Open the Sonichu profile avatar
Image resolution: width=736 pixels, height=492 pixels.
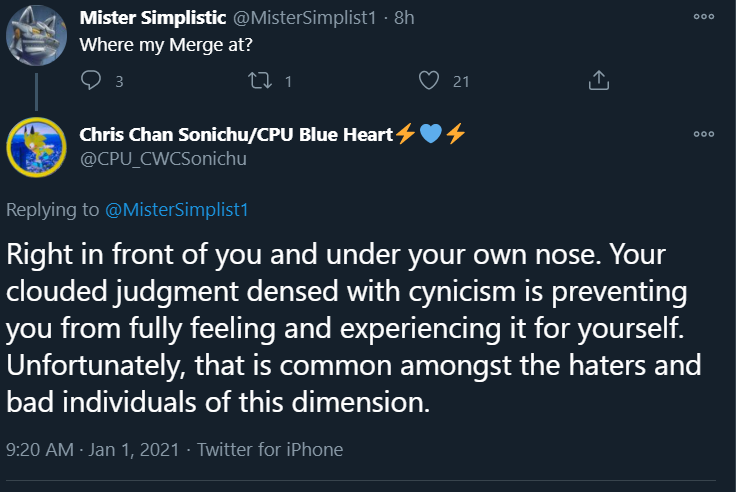coord(36,147)
